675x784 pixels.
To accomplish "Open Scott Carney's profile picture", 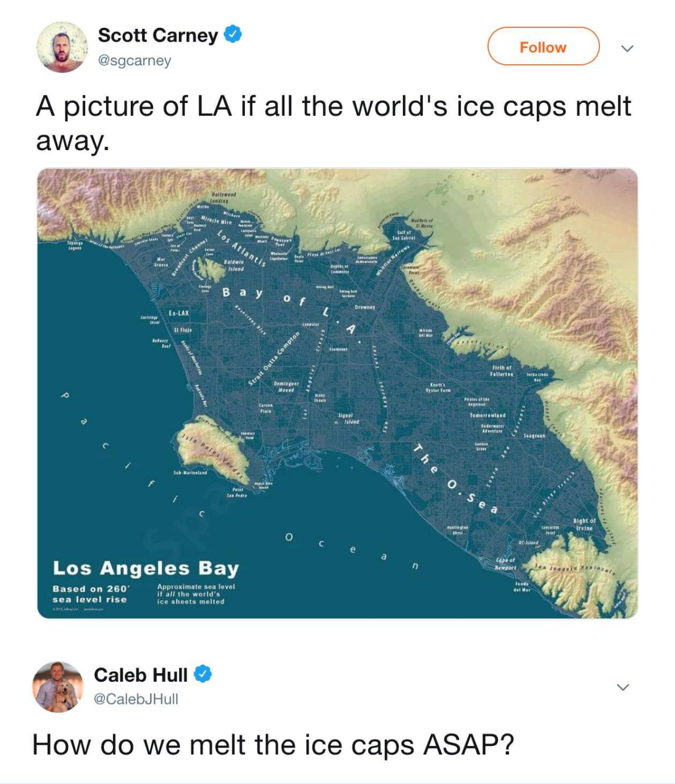I will point(62,47).
